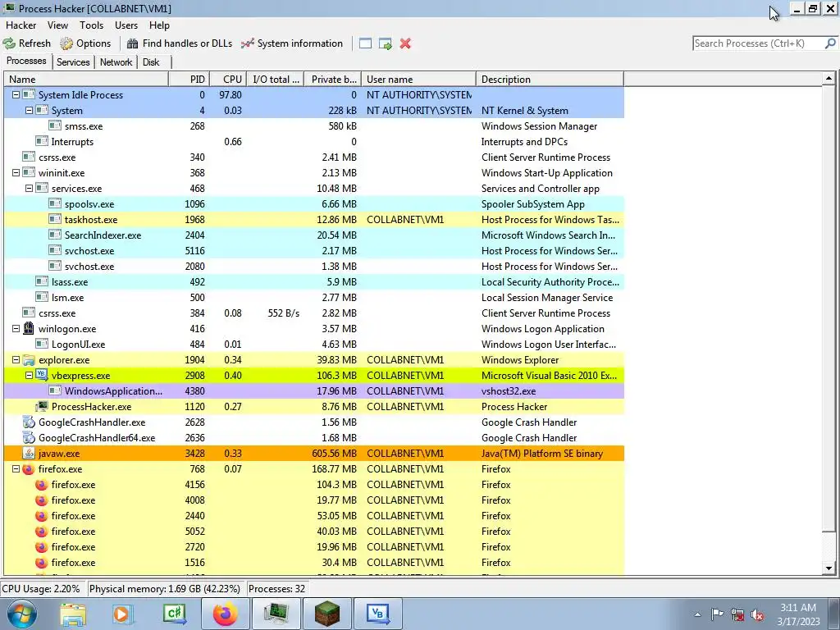
Task: Click the find window toolbar icon
Action: (365, 43)
